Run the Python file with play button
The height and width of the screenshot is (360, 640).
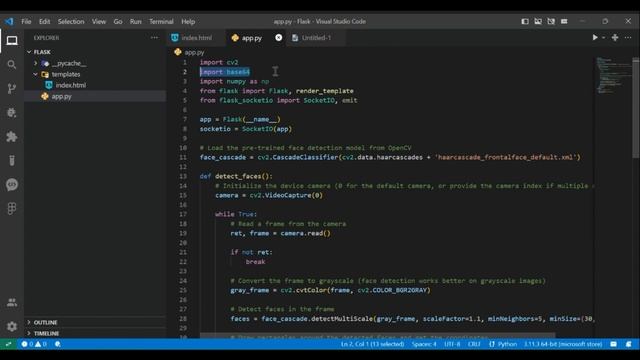coord(595,38)
